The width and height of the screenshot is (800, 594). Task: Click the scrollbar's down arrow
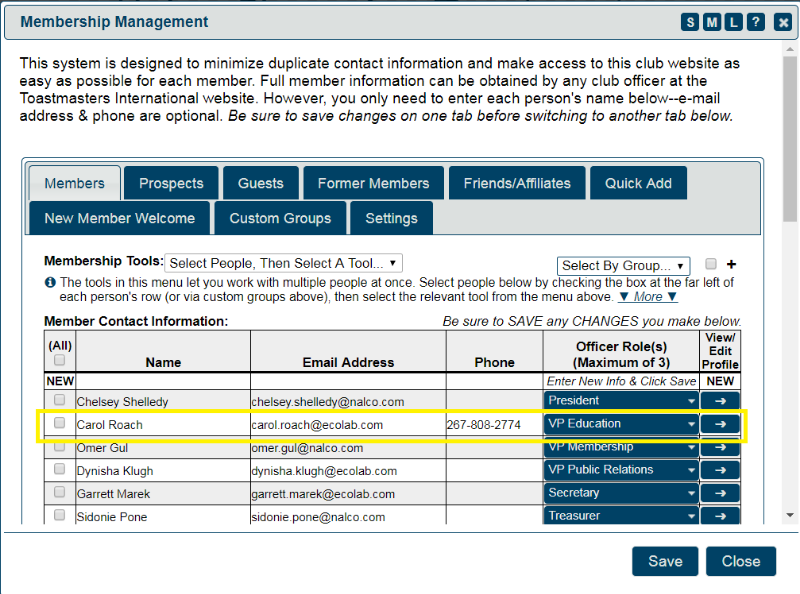[790, 515]
